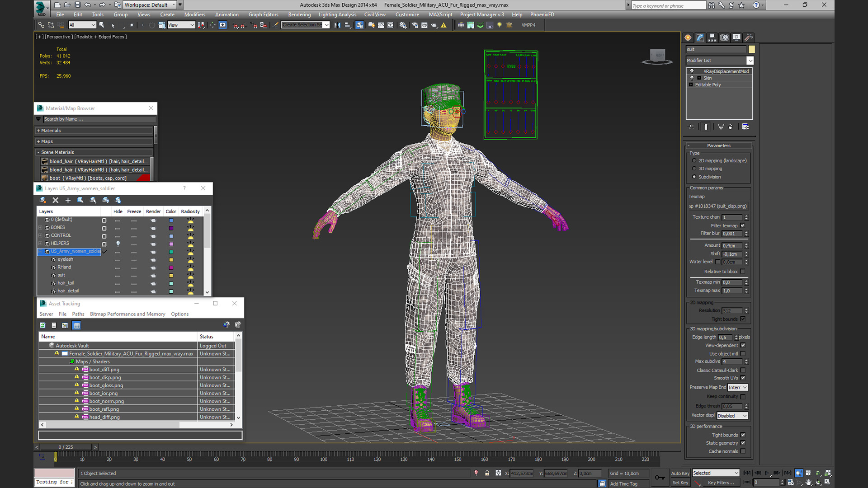Open Configure Modifier Sets icon
The width and height of the screenshot is (868, 488).
pyautogui.click(x=745, y=127)
